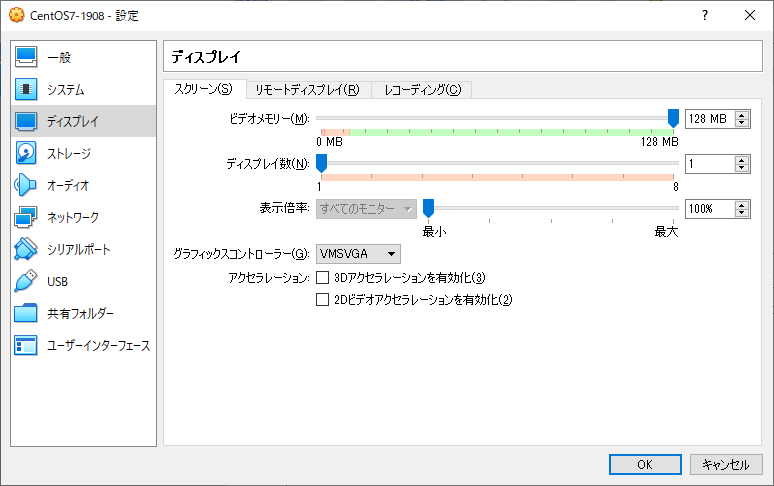Screen dimensions: 774x486
Task: Select the システム chip icon
Action: [x=26, y=89]
